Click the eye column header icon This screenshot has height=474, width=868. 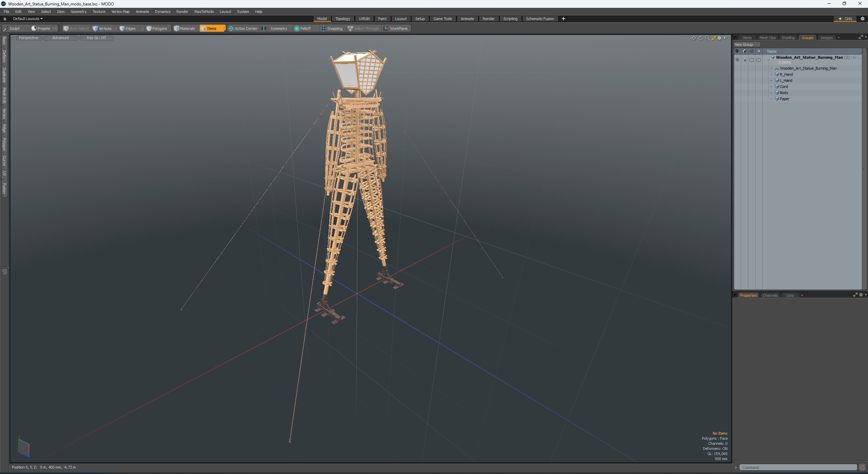(737, 51)
